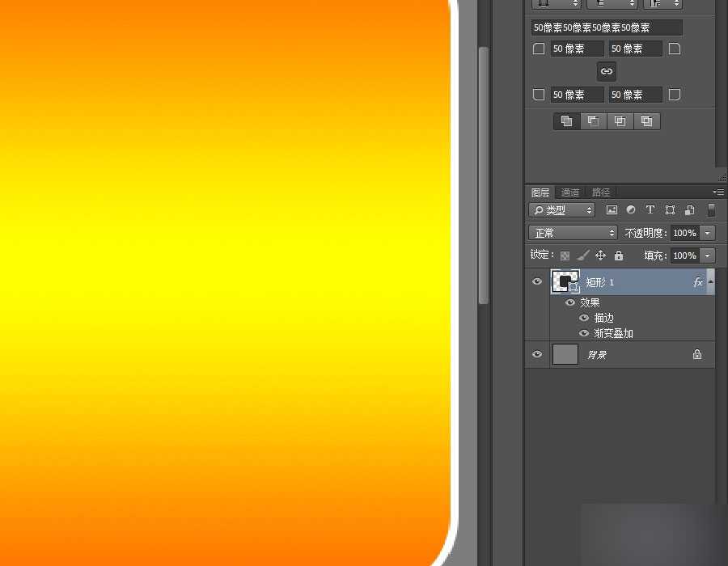Hide the 矩形 1 layer

click(x=537, y=282)
